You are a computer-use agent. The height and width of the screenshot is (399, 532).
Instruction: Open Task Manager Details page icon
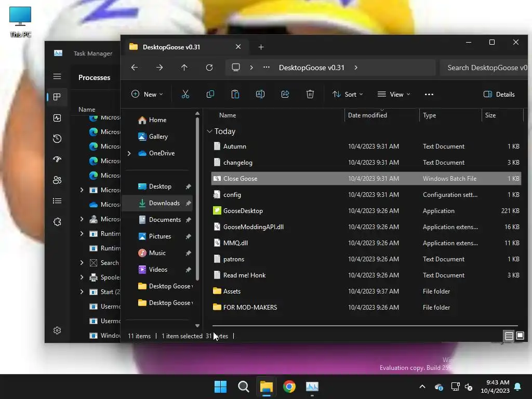coord(57,201)
